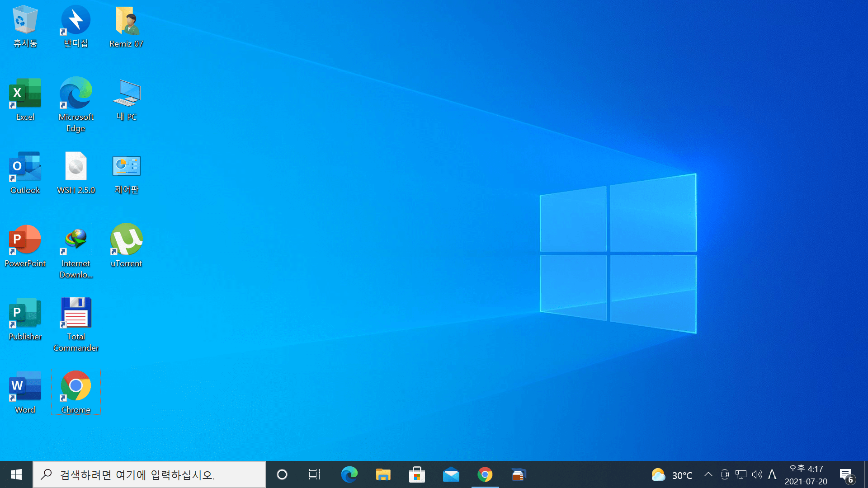Select the Internet Download Manager shortcut
Screen dimensions: 868x488
[x=76, y=251]
